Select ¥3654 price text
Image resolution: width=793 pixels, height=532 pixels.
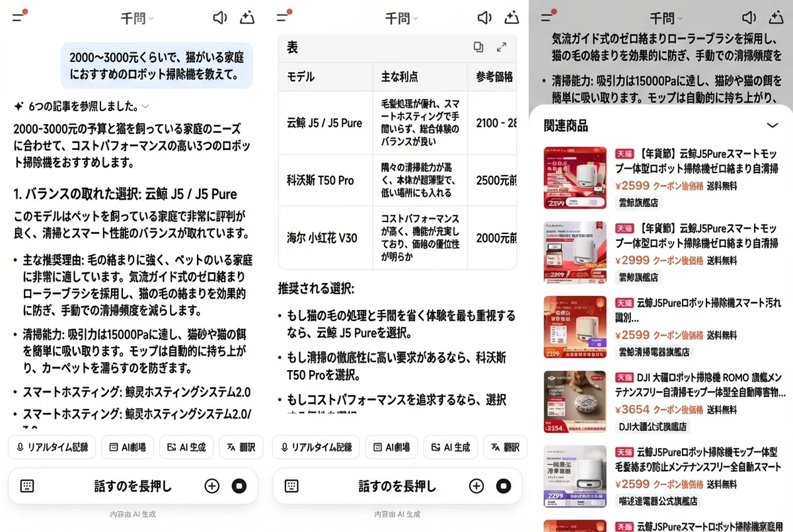pos(633,410)
